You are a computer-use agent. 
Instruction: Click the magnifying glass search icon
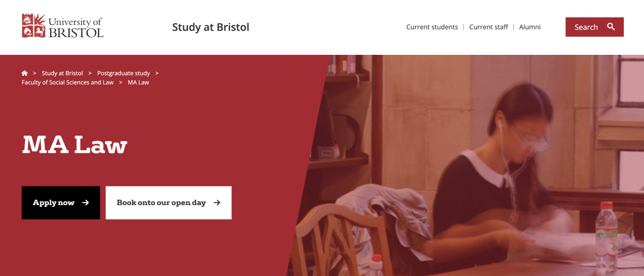point(611,27)
